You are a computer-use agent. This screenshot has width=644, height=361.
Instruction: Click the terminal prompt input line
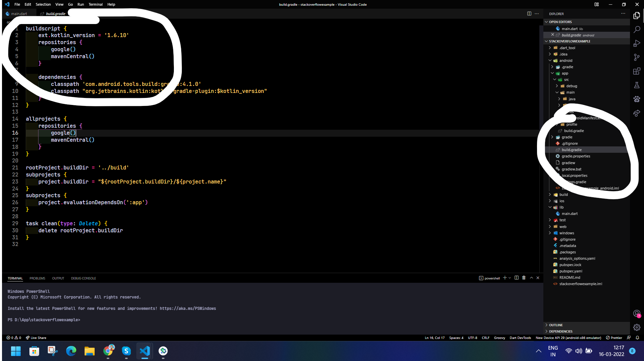(x=44, y=320)
